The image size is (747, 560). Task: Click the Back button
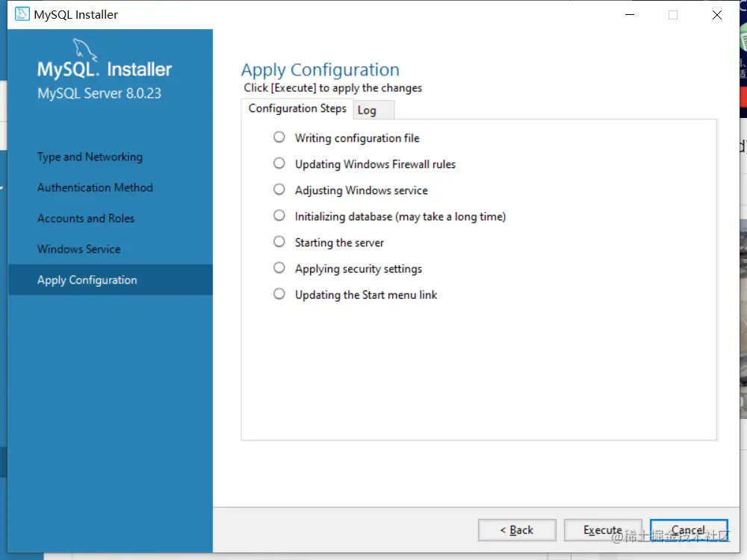(x=517, y=530)
